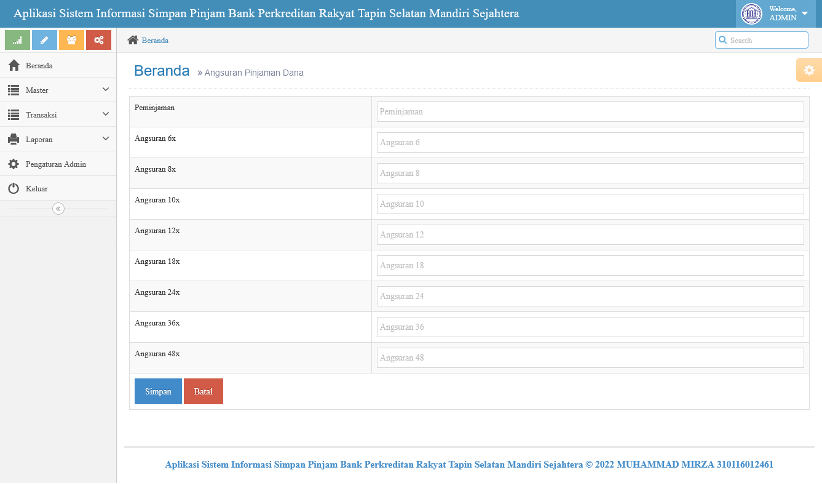
Task: Expand the Master menu
Action: tap(58, 90)
